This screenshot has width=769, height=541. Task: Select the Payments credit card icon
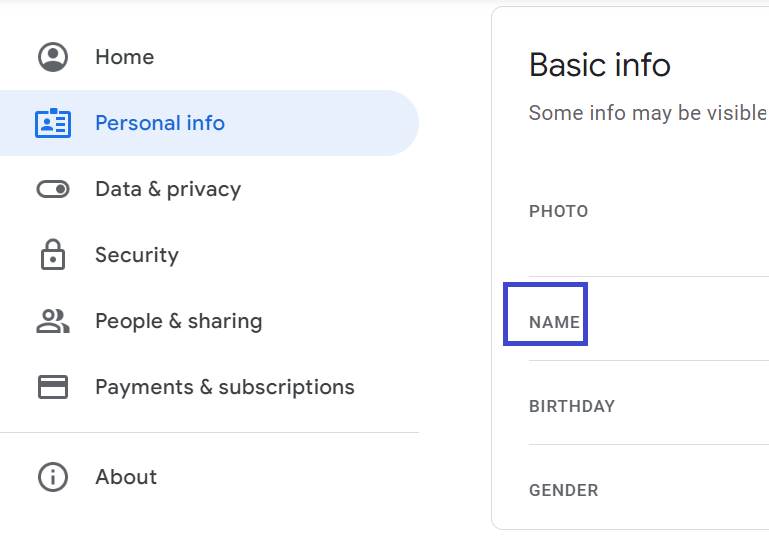[53, 387]
